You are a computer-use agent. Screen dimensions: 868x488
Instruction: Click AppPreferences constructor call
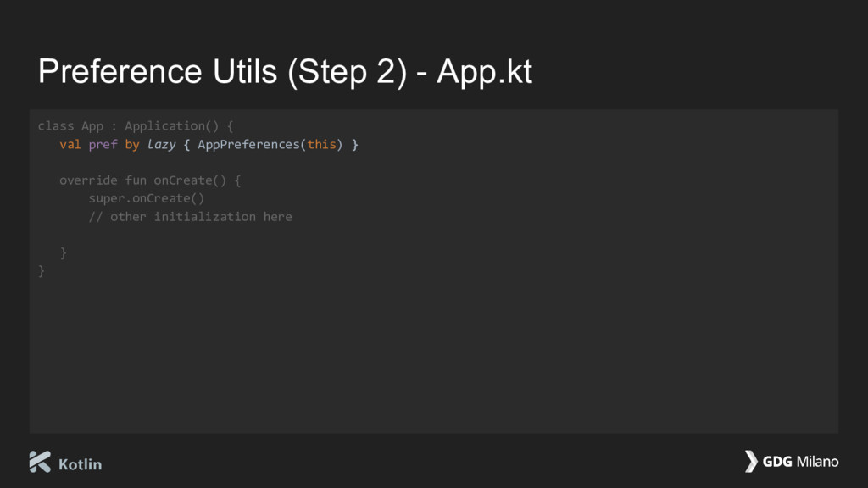point(248,144)
